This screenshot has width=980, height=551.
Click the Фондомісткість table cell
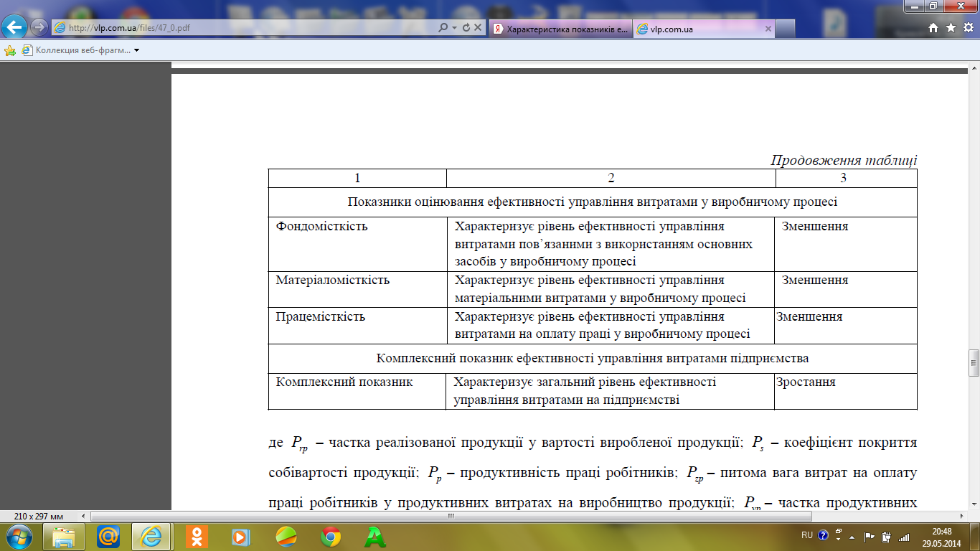[357, 244]
